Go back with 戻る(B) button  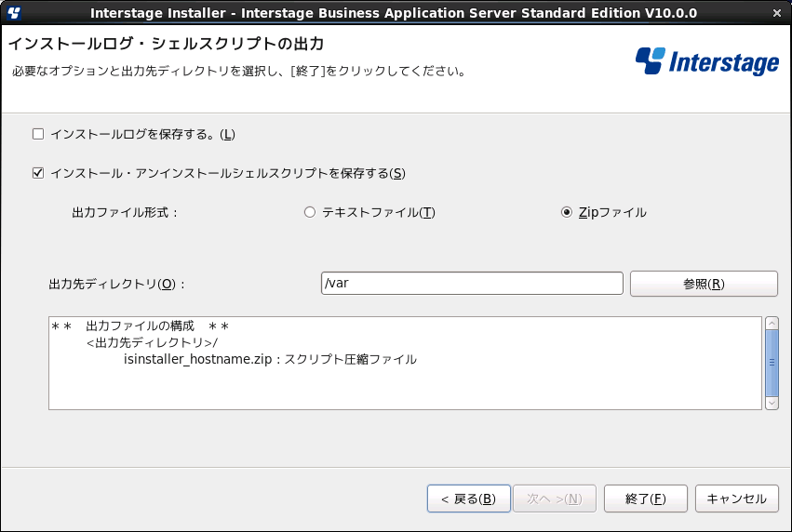click(469, 499)
